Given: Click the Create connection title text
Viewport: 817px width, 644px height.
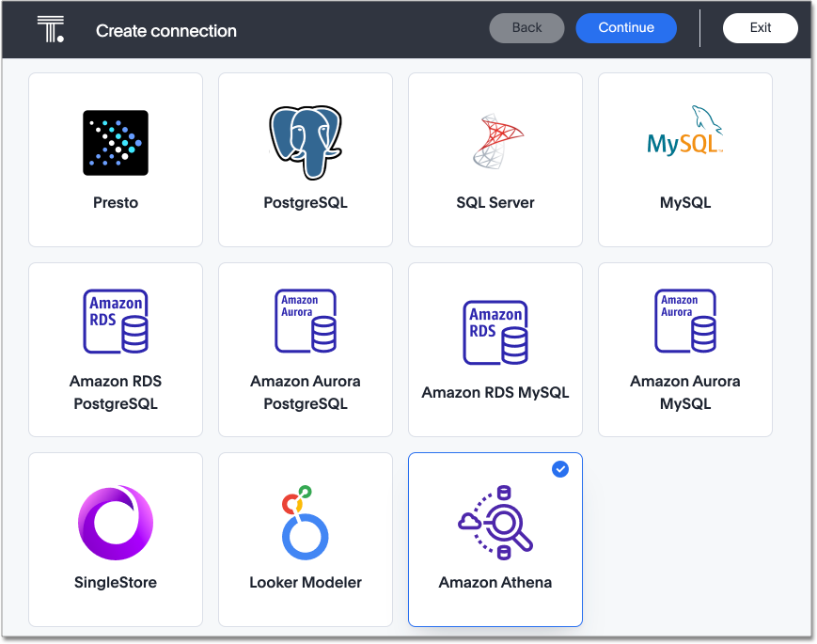Looking at the screenshot, I should click(x=165, y=30).
